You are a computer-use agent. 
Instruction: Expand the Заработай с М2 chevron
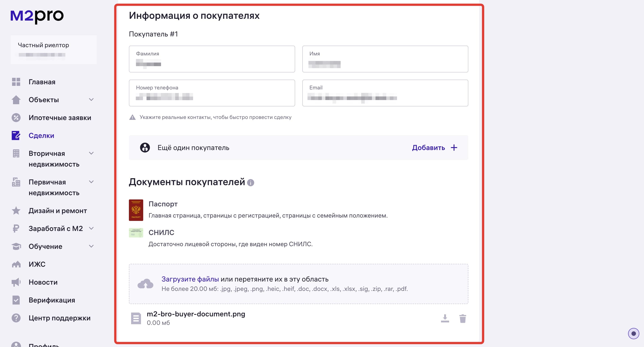[x=92, y=229]
